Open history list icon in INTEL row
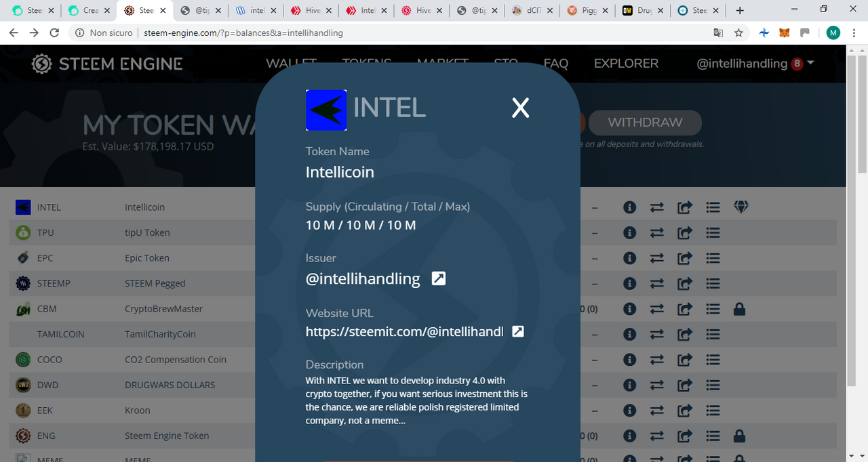The image size is (868, 462). tap(712, 207)
